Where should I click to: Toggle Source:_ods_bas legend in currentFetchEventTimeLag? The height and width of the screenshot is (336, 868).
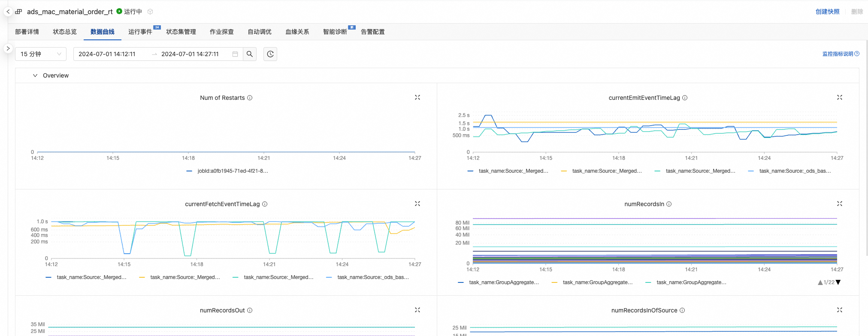[367, 277]
